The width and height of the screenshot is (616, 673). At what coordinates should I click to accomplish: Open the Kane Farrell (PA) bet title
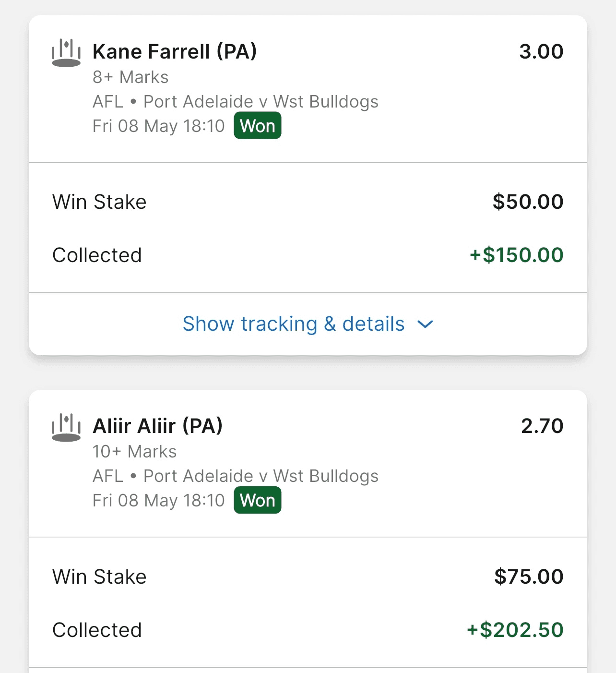[x=175, y=51]
